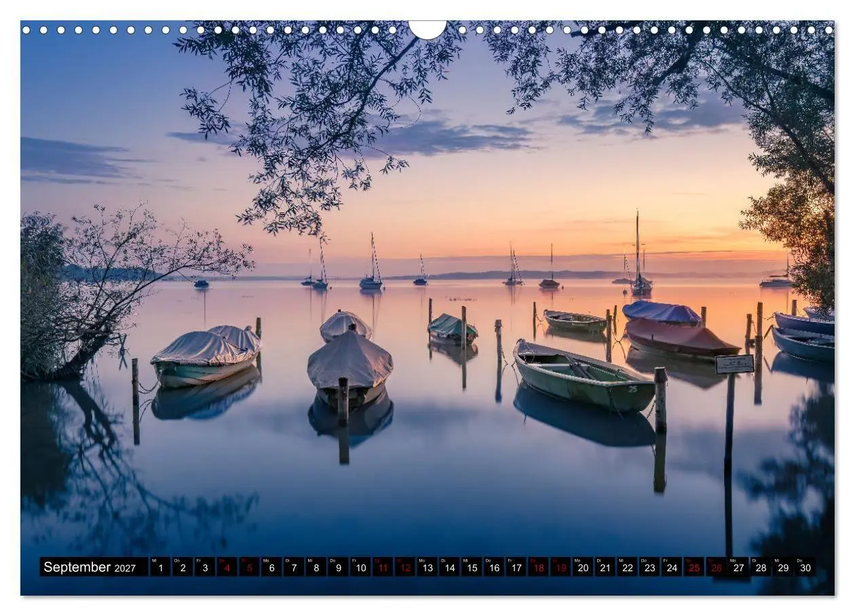Image resolution: width=855 pixels, height=616 pixels.
Task: Select day 14 (Di) in calendar strip
Action: [x=449, y=567]
